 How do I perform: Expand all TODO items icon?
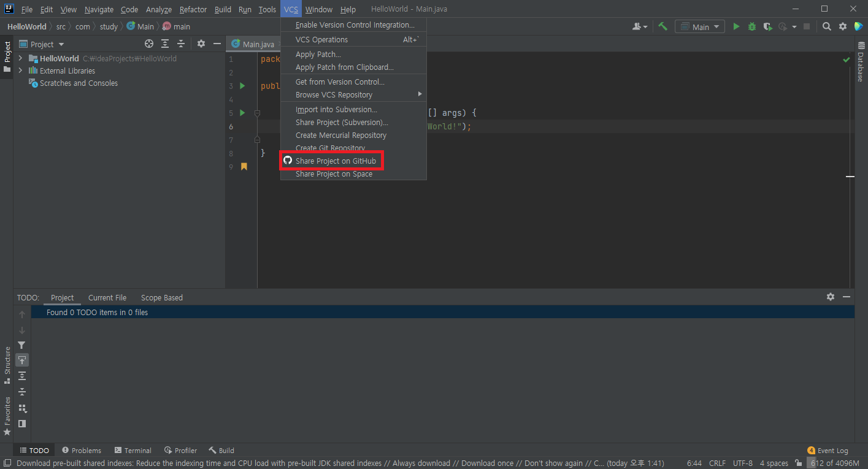coord(22,376)
